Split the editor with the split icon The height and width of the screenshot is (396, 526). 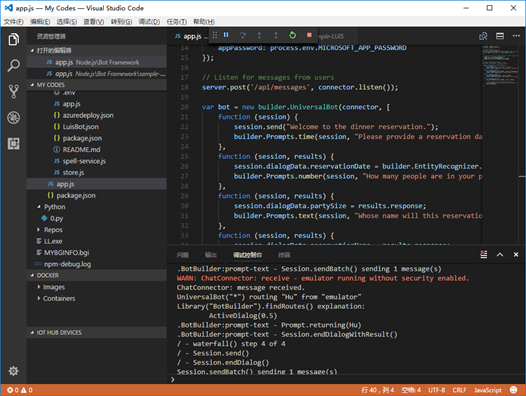(x=500, y=36)
